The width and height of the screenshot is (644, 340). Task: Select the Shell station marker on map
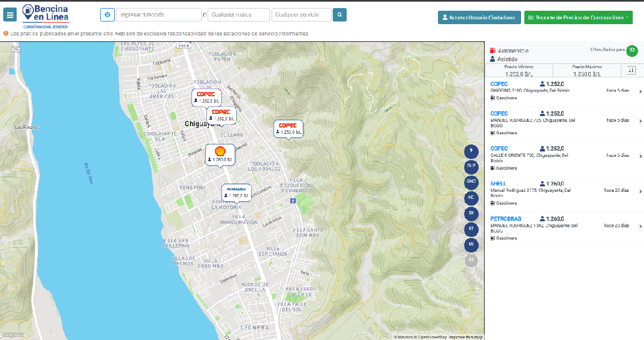(220, 154)
